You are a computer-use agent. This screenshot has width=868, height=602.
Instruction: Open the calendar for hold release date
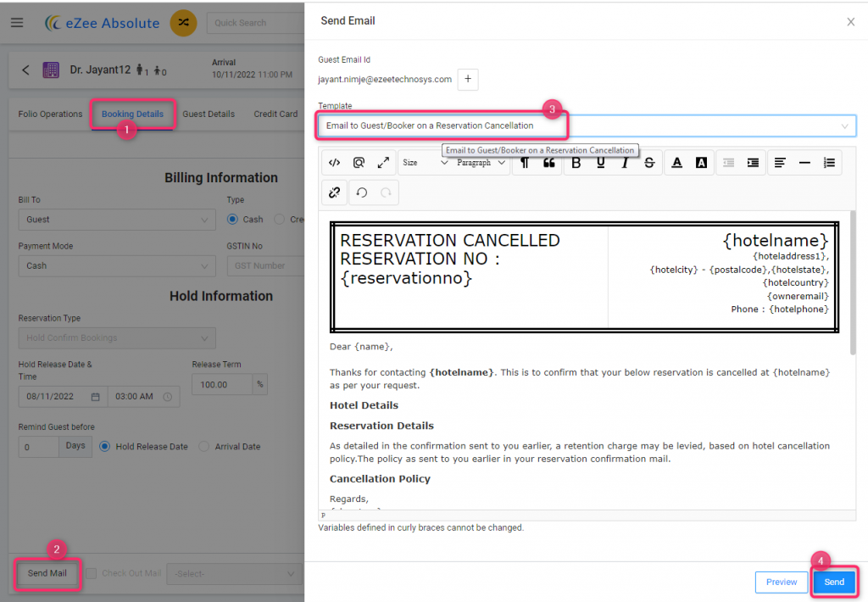[95, 397]
